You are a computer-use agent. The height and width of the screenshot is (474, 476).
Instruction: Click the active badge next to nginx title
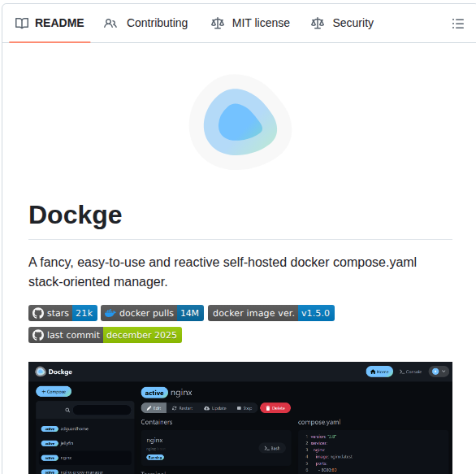pyautogui.click(x=154, y=393)
